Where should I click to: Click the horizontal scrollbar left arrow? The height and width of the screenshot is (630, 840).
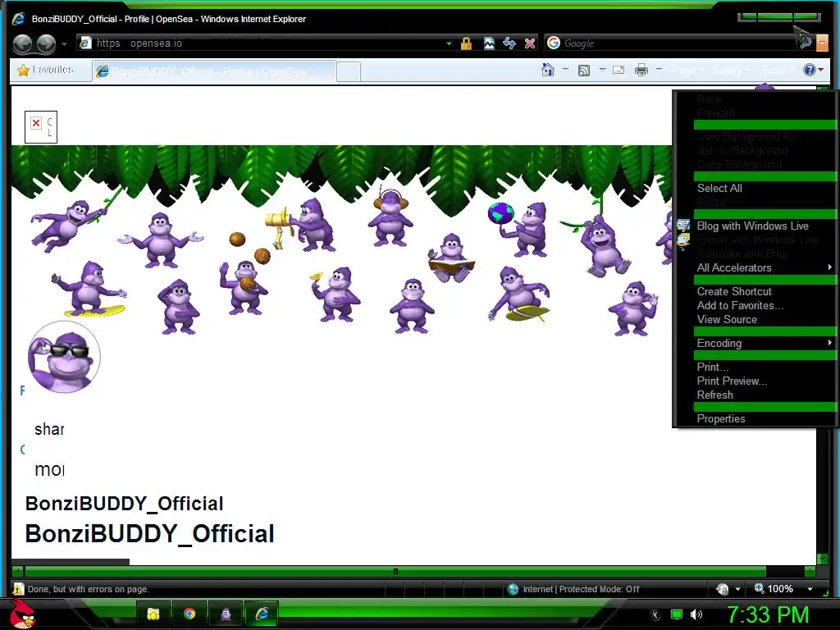pos(18,572)
